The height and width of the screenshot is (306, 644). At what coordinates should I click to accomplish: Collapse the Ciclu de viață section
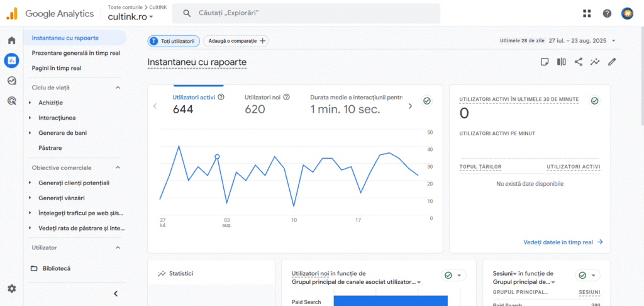pyautogui.click(x=118, y=88)
